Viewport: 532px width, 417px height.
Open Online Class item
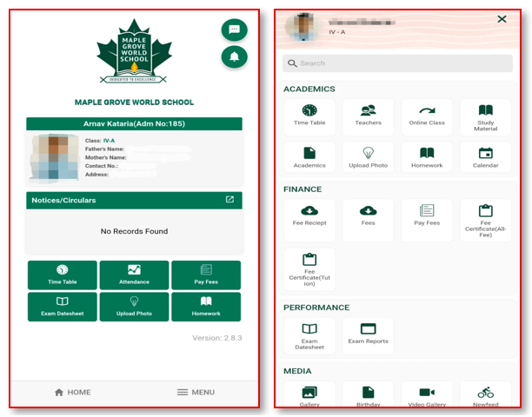tap(427, 117)
